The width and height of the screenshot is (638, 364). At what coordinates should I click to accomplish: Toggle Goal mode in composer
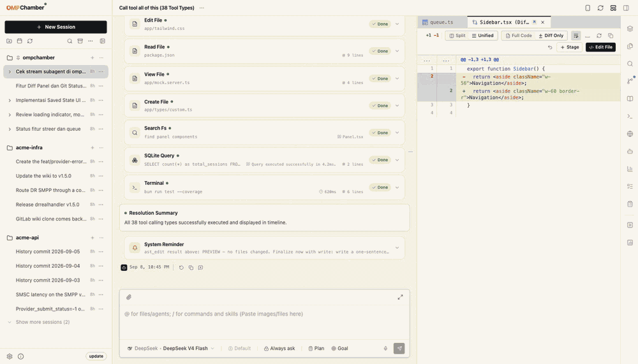click(x=340, y=349)
